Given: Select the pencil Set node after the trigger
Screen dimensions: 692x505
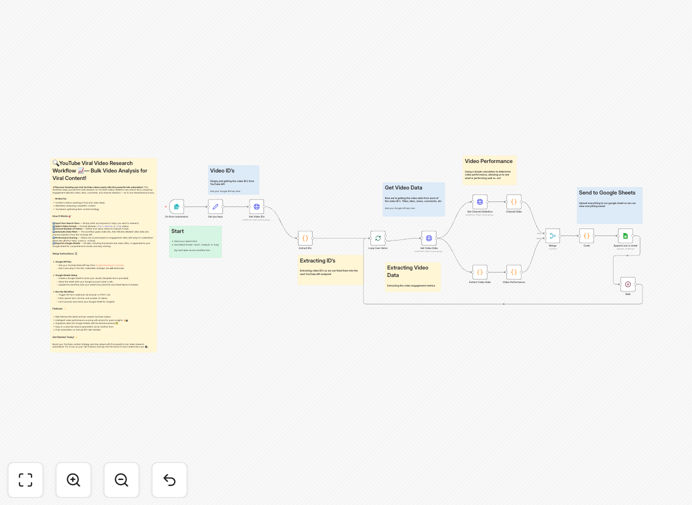Looking at the screenshot, I should tap(215, 207).
